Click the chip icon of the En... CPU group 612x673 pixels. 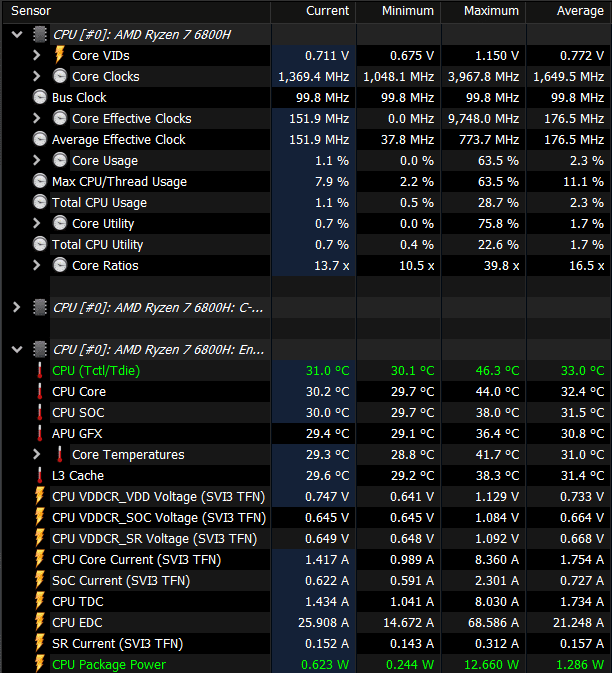(x=40, y=349)
